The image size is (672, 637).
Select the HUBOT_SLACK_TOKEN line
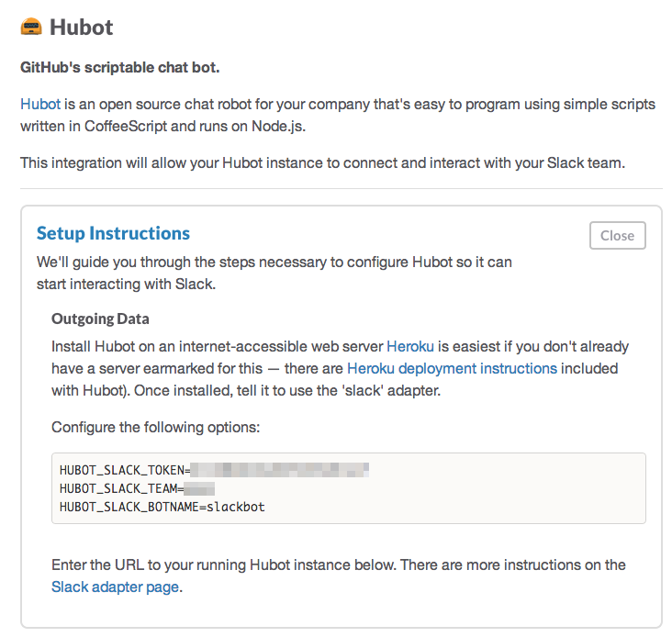click(x=214, y=470)
